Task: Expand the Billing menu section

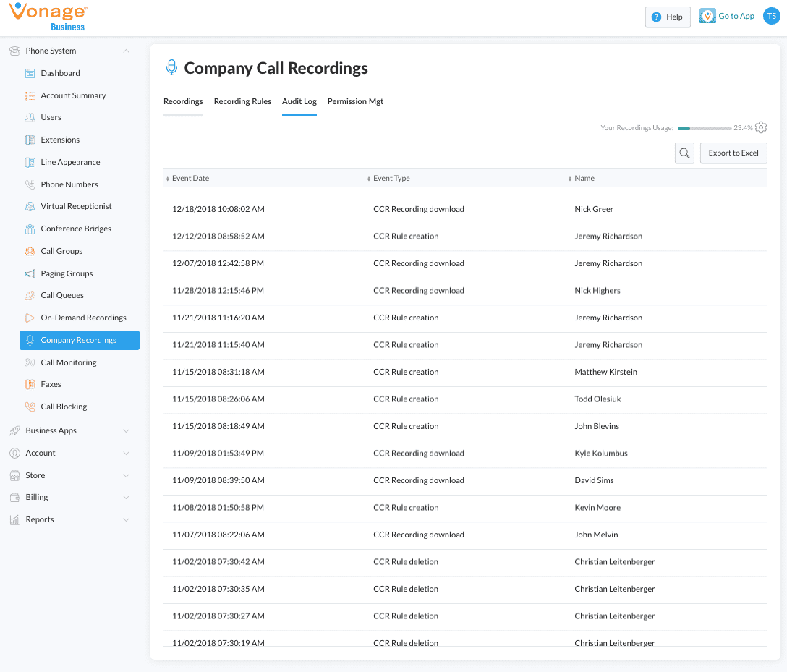Action: click(126, 497)
